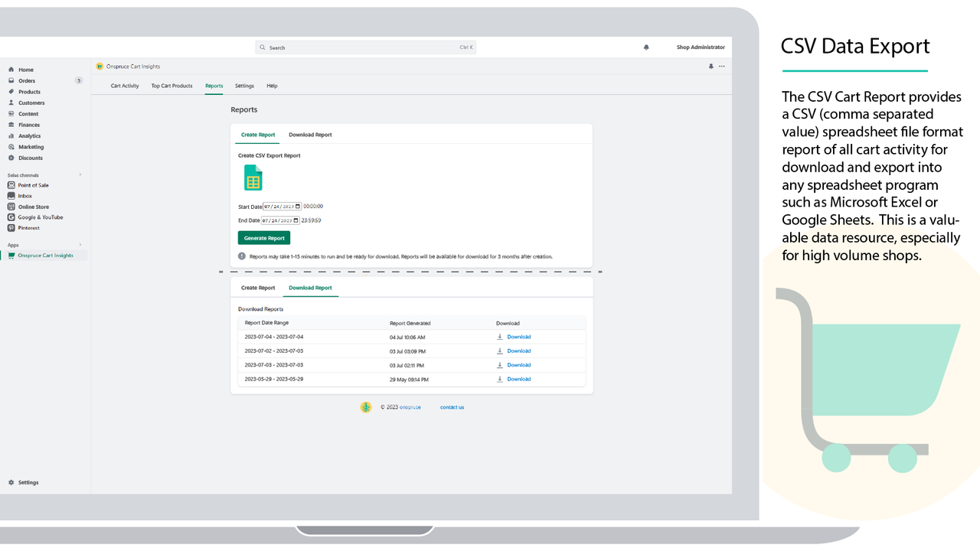Go to Products in the sidebar
The width and height of the screenshot is (980, 551).
point(29,92)
